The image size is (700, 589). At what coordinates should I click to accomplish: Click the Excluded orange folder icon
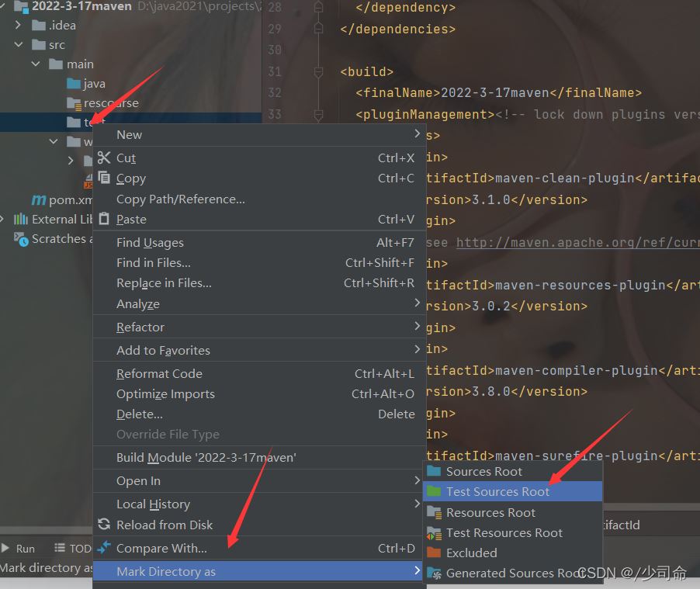coord(434,553)
